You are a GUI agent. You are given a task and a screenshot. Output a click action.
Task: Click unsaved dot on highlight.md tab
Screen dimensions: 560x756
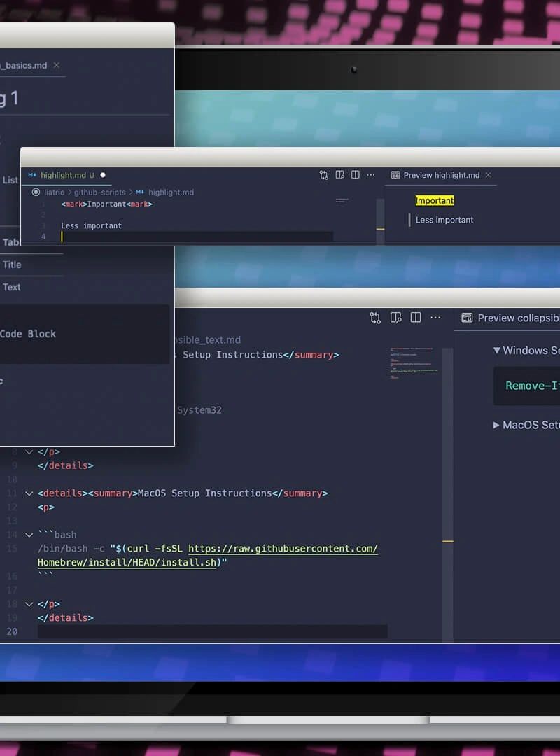point(103,175)
